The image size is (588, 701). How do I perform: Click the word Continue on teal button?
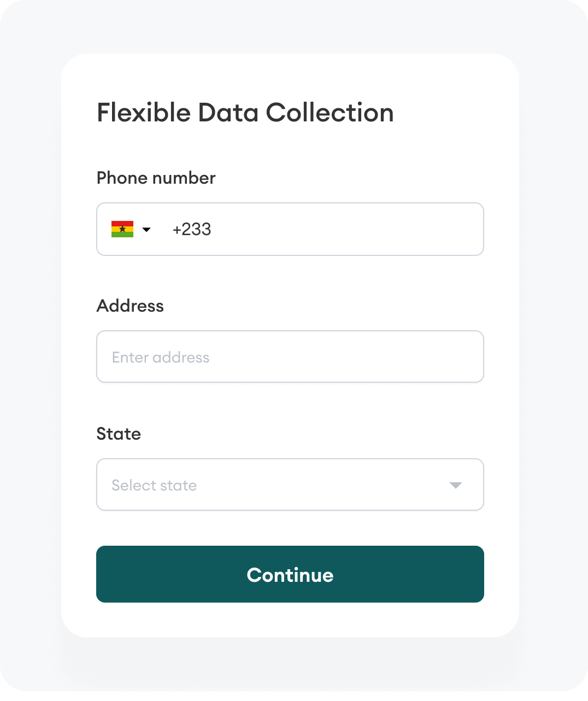(x=290, y=575)
